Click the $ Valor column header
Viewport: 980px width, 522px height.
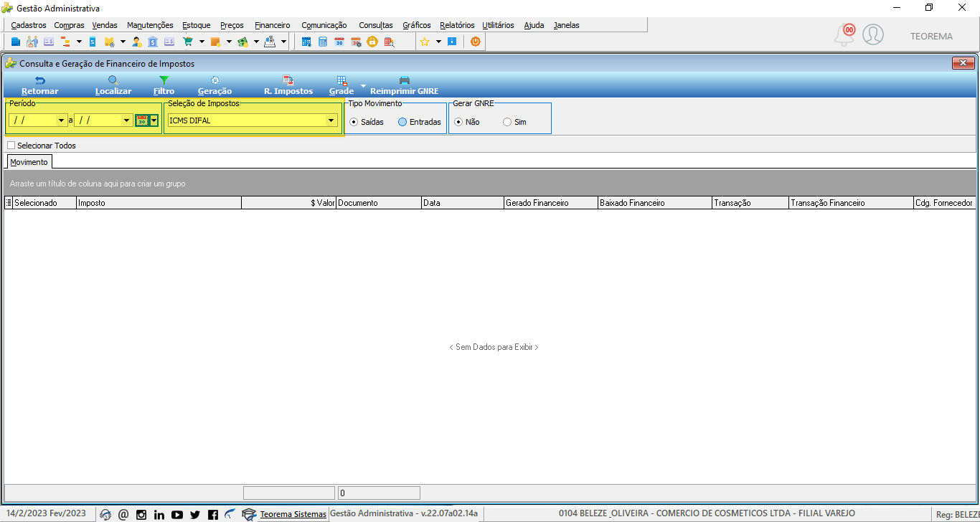(x=288, y=203)
